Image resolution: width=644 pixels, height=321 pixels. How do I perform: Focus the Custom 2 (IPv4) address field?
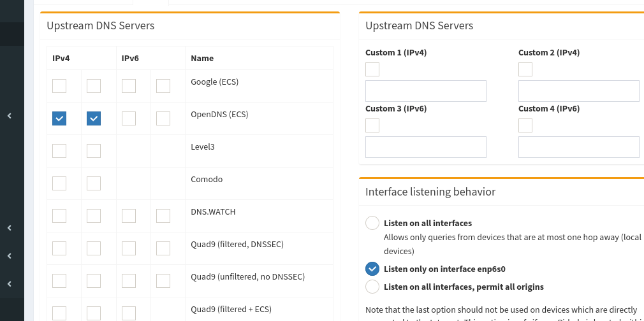[579, 91]
